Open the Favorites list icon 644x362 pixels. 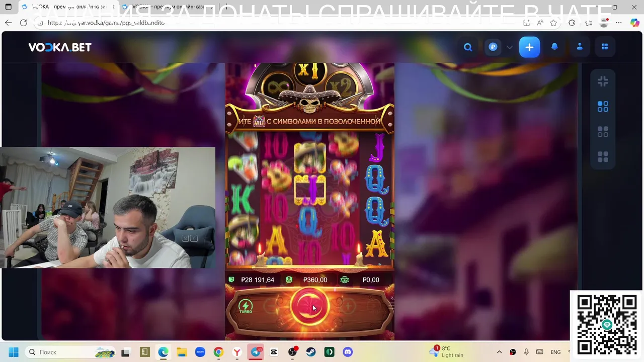pyautogui.click(x=589, y=23)
